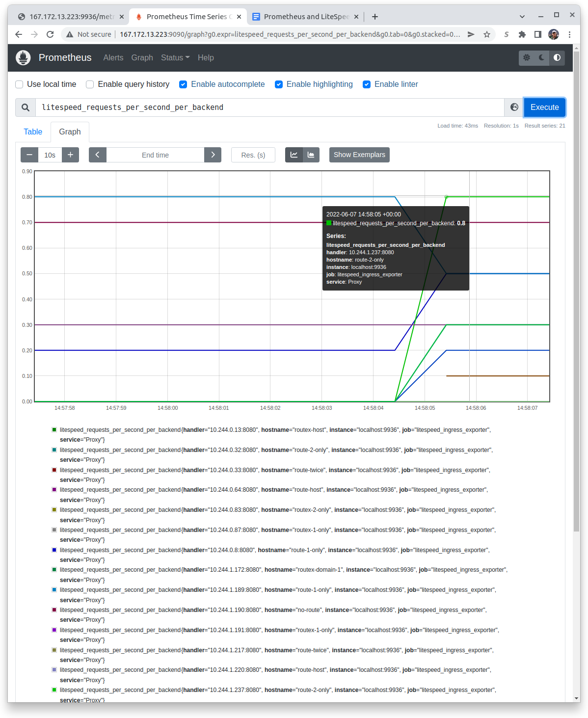Toggle series color swatch for handler 10.244.0.64:8080

pyautogui.click(x=54, y=489)
